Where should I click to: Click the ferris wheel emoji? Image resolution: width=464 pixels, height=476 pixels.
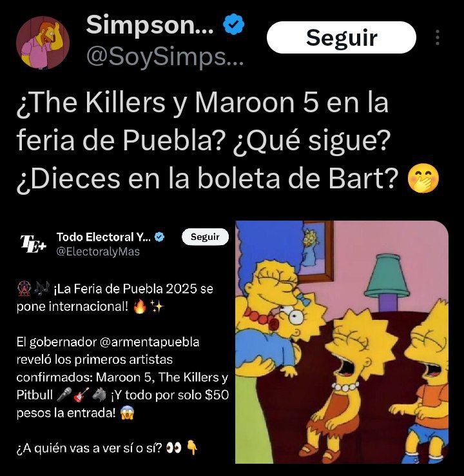point(24,288)
